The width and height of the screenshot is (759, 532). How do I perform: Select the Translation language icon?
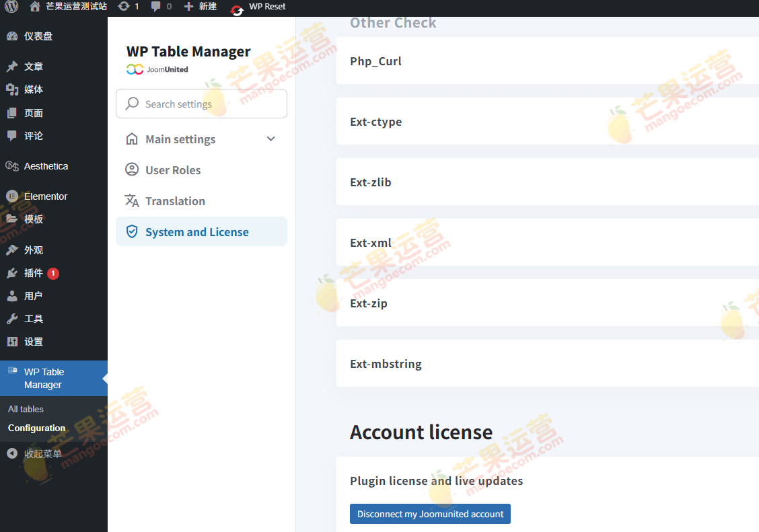pos(132,200)
